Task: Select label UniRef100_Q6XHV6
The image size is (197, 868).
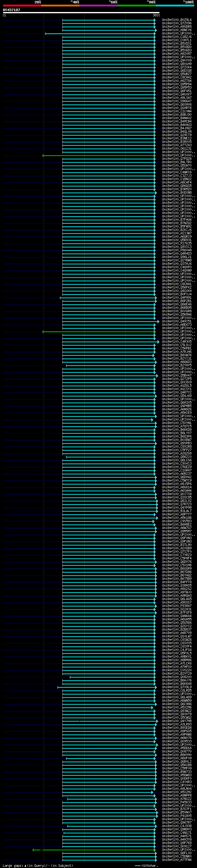Action: click(176, 104)
